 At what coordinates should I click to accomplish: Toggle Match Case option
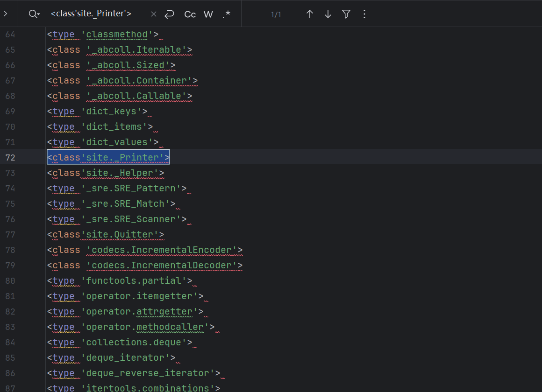[190, 14]
